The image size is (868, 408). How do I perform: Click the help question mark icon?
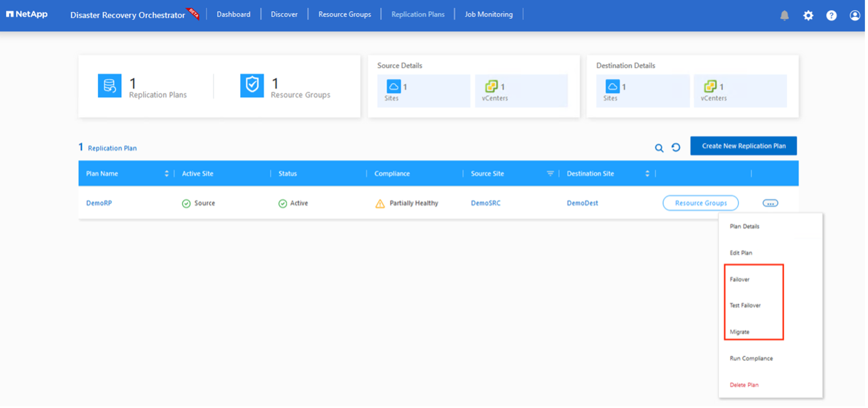831,16
